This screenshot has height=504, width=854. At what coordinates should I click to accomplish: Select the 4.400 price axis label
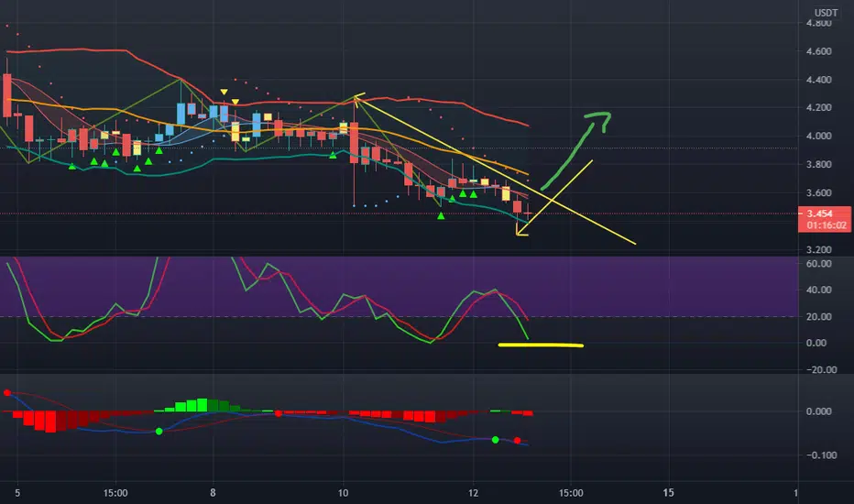(818, 80)
